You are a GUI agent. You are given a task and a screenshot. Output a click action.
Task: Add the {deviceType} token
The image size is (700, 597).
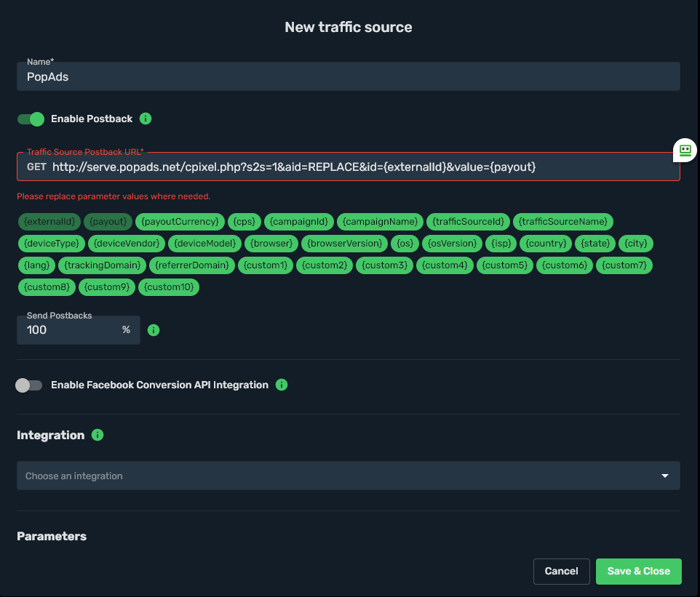52,244
